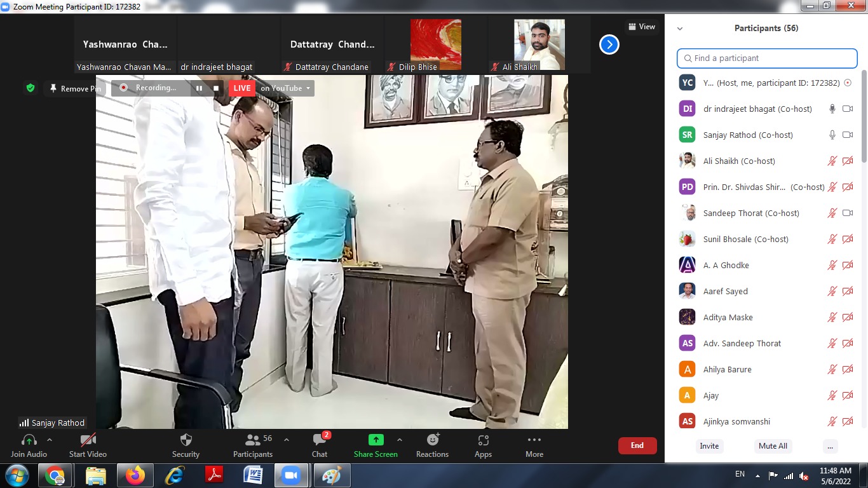Image resolution: width=868 pixels, height=488 pixels.
Task: End the meeting with End button
Action: coord(637,445)
